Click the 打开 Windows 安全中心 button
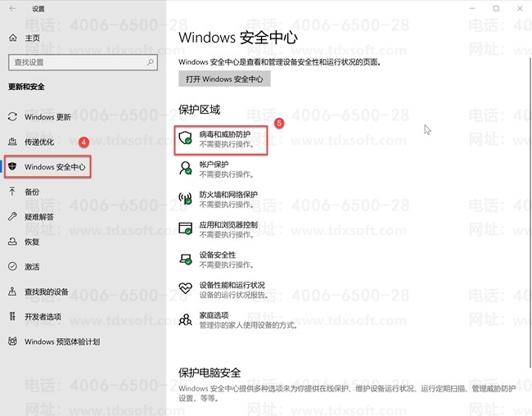 point(224,79)
